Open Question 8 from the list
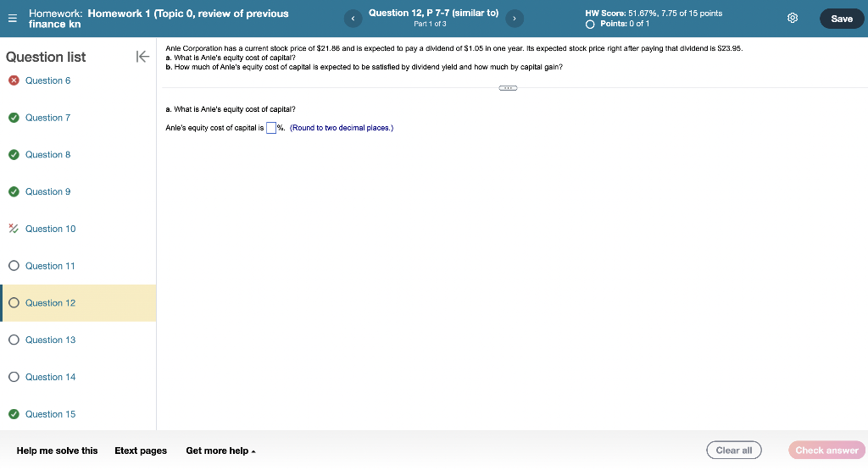Image resolution: width=868 pixels, height=470 pixels. [48, 154]
